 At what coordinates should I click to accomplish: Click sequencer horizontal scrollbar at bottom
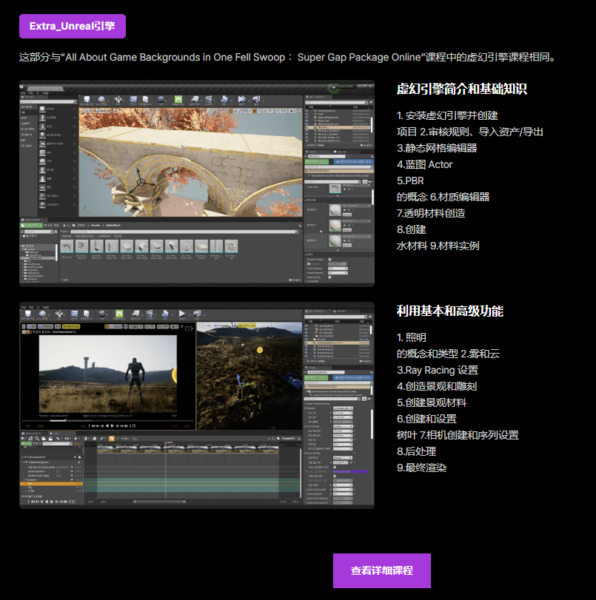click(x=160, y=502)
